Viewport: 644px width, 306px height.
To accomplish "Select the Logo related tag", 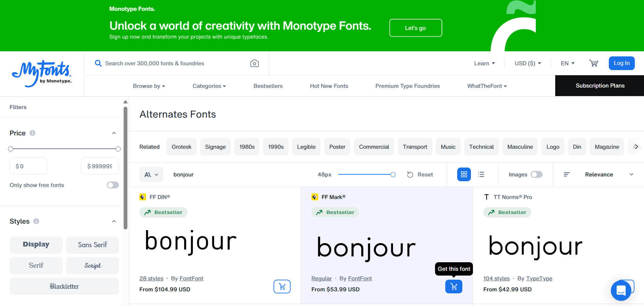I will (x=553, y=147).
